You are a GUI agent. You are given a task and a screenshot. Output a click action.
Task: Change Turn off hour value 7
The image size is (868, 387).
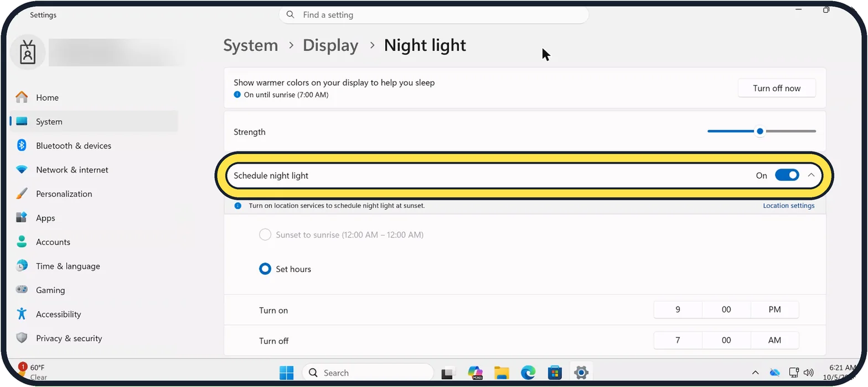(x=678, y=340)
